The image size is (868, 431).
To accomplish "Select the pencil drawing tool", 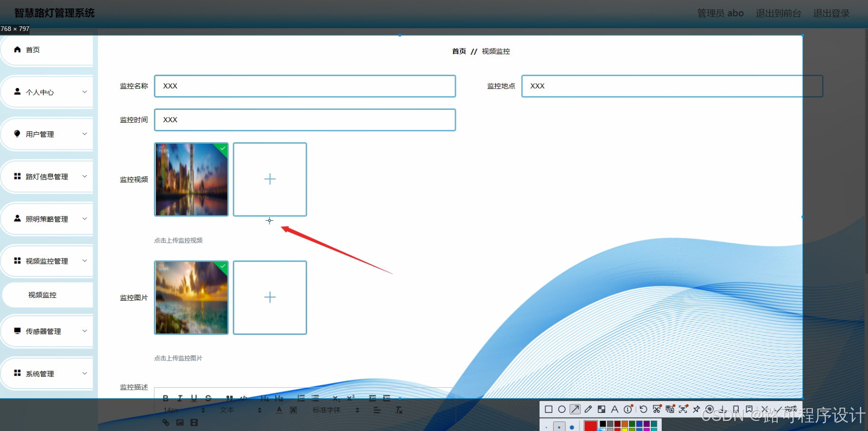I will coord(588,409).
